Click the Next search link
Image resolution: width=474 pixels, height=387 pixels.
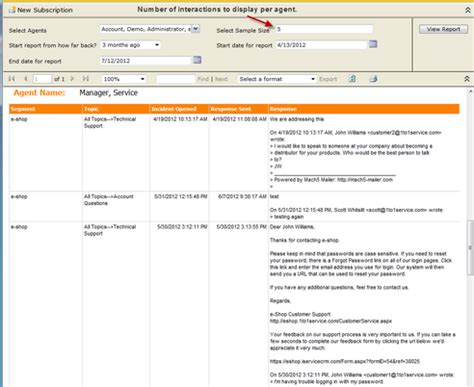(221, 79)
